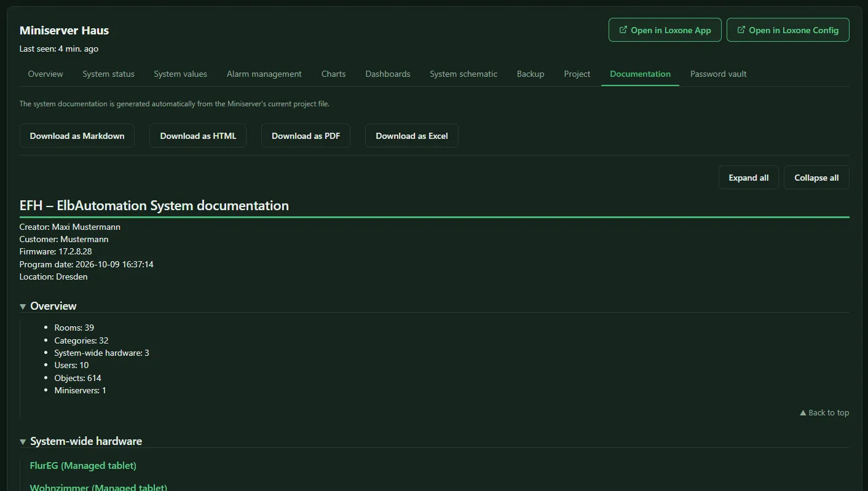Click the EFH – ElbAutomation System documentation heading
This screenshot has height=491, width=868.
pyautogui.click(x=154, y=205)
